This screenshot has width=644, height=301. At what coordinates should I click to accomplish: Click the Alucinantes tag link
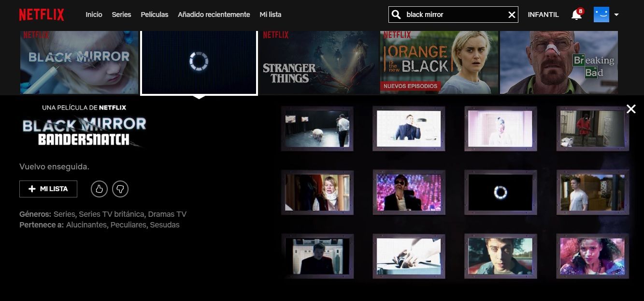[87, 225]
